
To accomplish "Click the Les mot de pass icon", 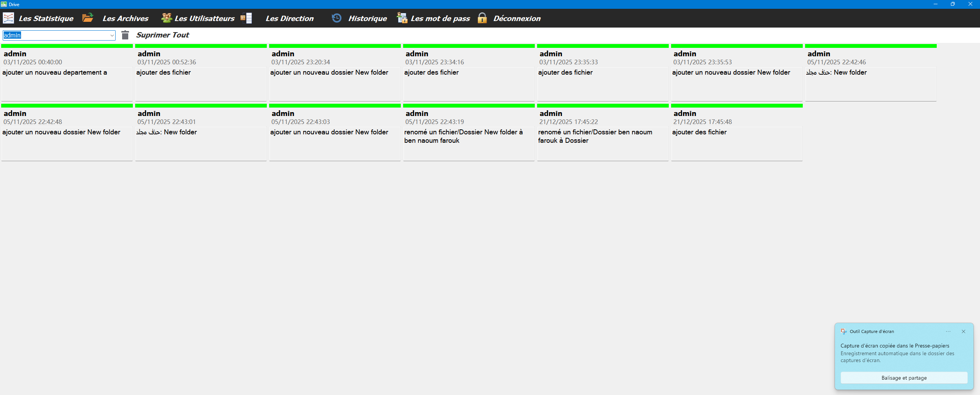I will 402,18.
